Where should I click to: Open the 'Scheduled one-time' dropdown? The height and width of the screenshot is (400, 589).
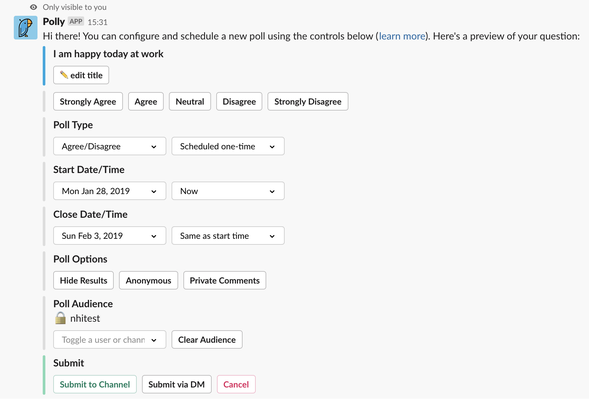(x=228, y=146)
